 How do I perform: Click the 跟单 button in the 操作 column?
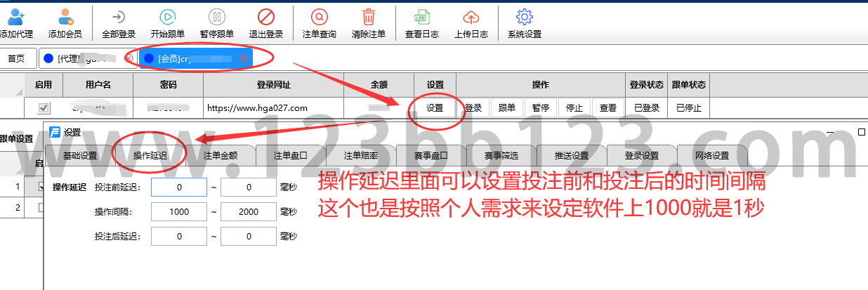(507, 107)
